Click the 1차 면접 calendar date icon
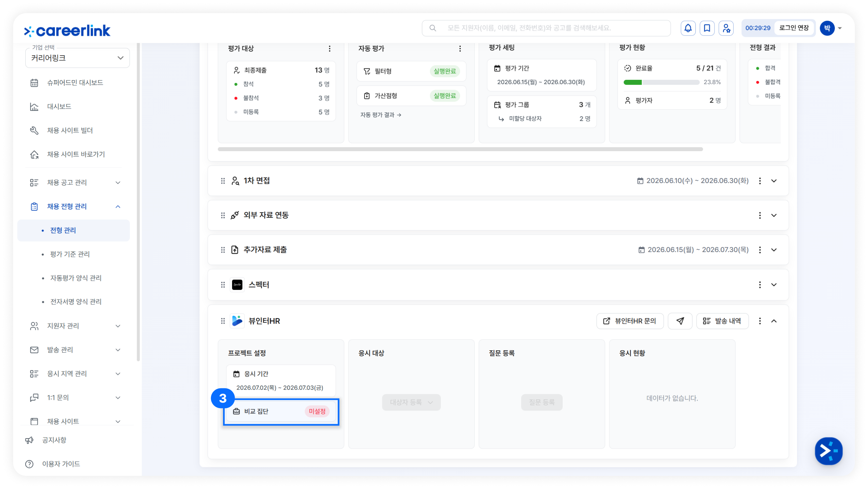The width and height of the screenshot is (868, 489). click(x=640, y=181)
